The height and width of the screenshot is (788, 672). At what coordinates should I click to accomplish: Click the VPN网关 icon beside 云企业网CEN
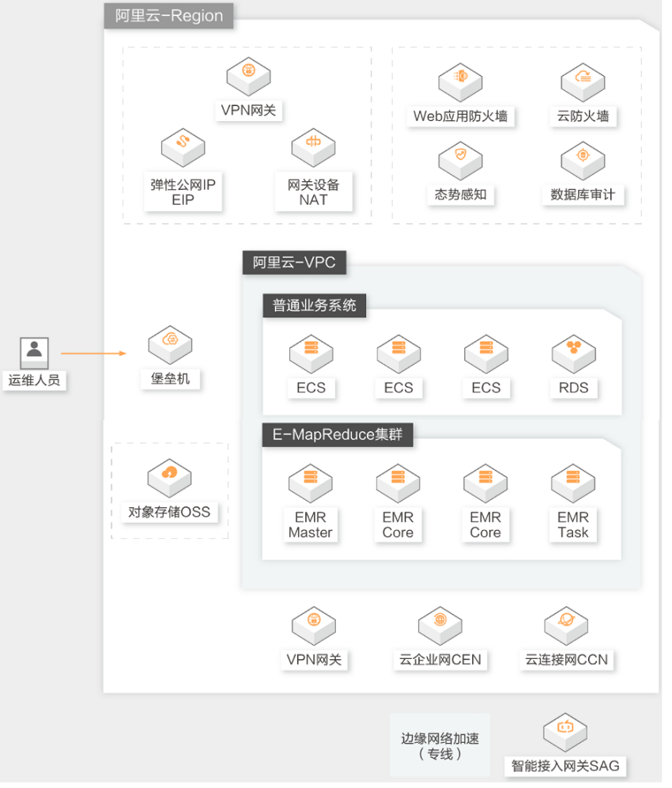(x=314, y=626)
